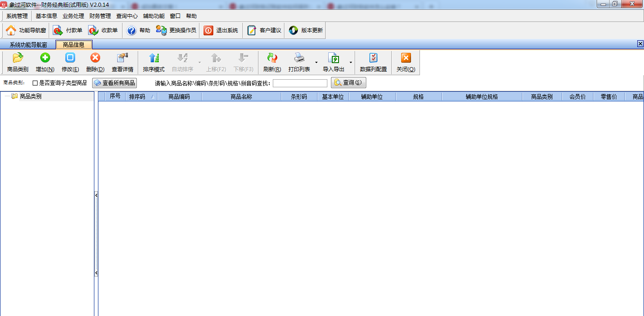
Task: Open 窗口 menu
Action: coord(175,16)
